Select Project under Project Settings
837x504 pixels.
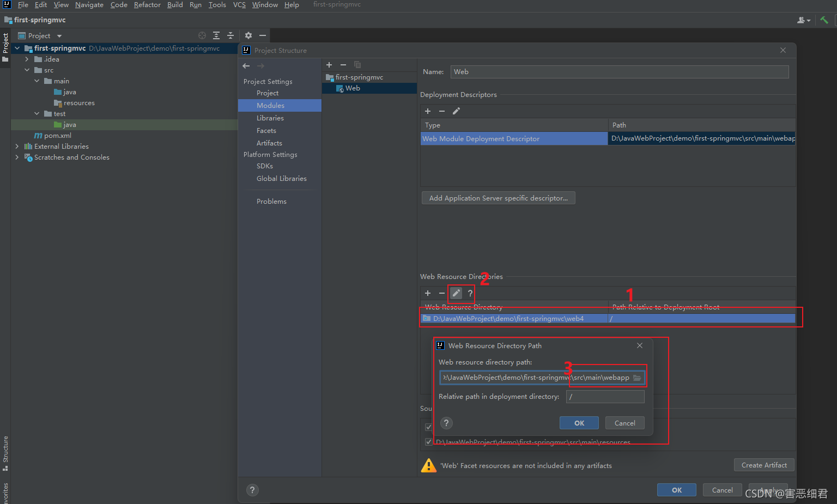(268, 93)
